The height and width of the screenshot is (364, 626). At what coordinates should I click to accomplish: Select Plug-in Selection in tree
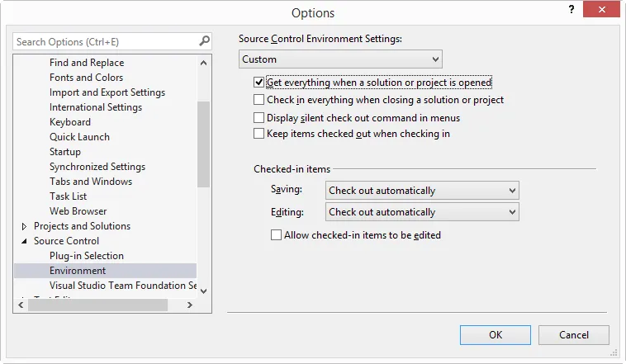pyautogui.click(x=86, y=256)
